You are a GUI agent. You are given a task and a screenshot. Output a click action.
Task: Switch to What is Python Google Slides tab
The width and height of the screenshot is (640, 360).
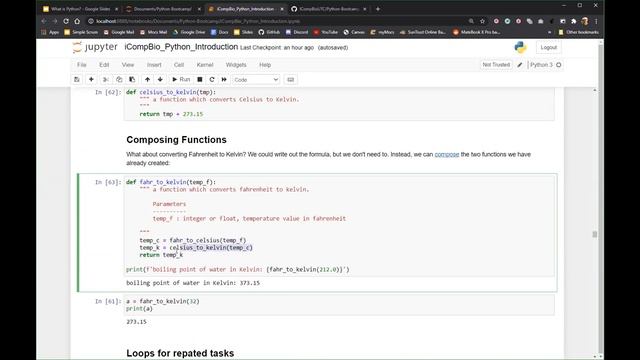point(80,9)
